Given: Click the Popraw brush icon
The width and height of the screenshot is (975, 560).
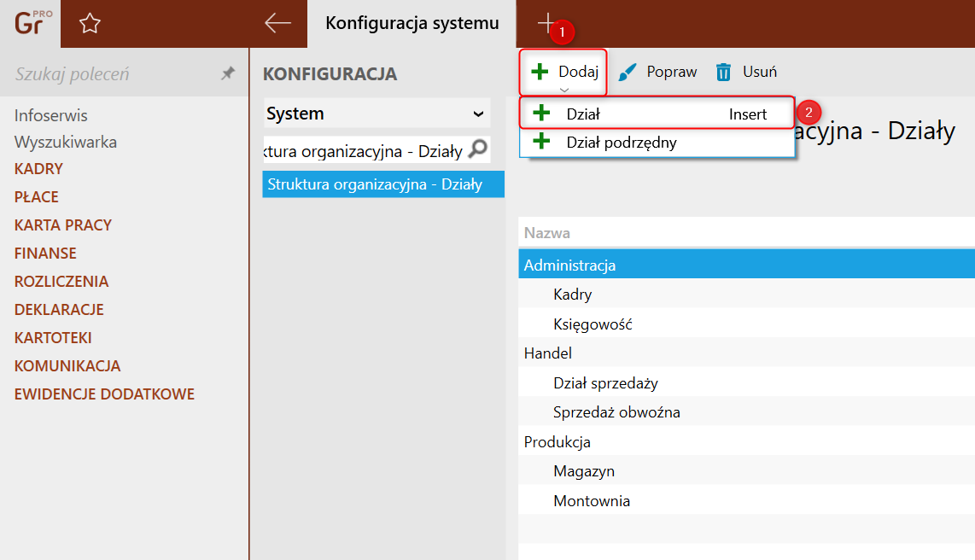Looking at the screenshot, I should (x=628, y=73).
